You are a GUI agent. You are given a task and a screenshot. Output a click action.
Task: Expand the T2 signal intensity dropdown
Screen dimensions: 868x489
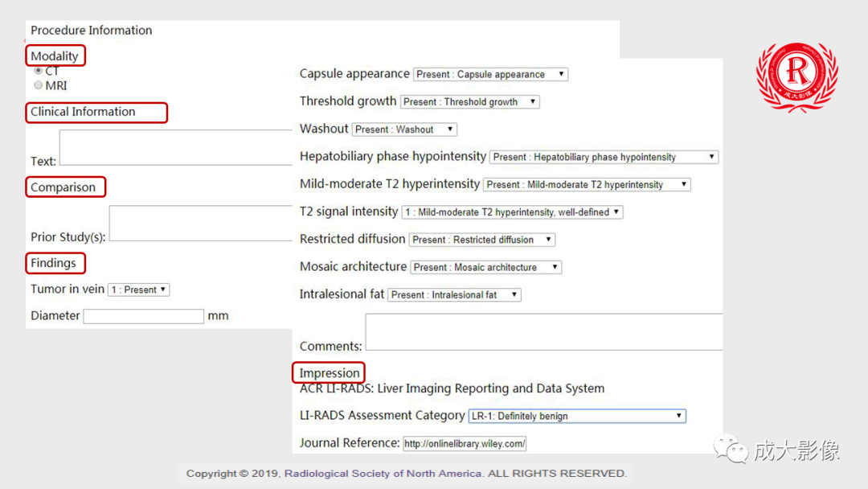[x=512, y=212]
